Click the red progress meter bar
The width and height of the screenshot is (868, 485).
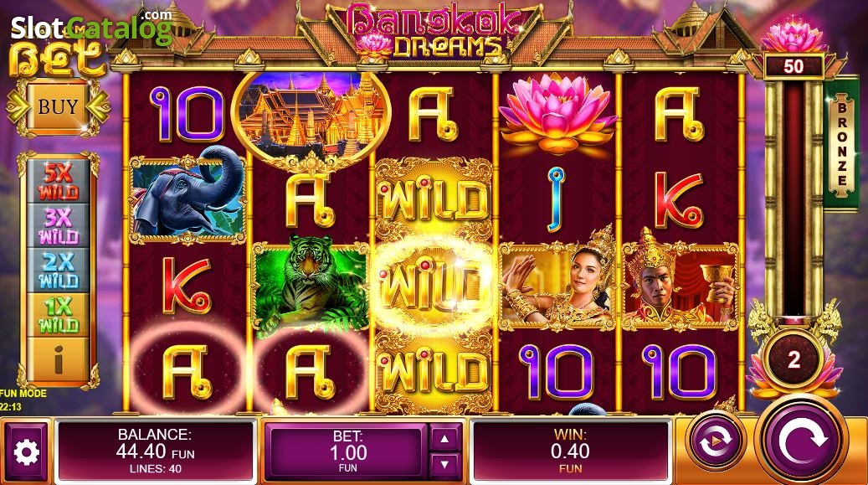(794, 199)
